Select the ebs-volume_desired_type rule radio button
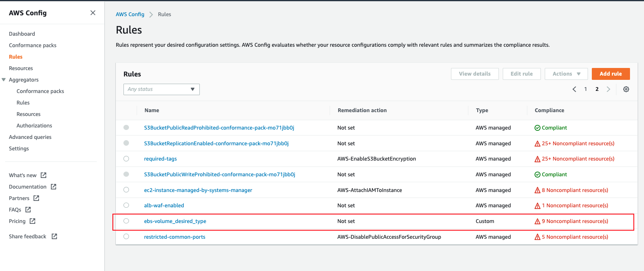The height and width of the screenshot is (271, 644). pos(126,221)
